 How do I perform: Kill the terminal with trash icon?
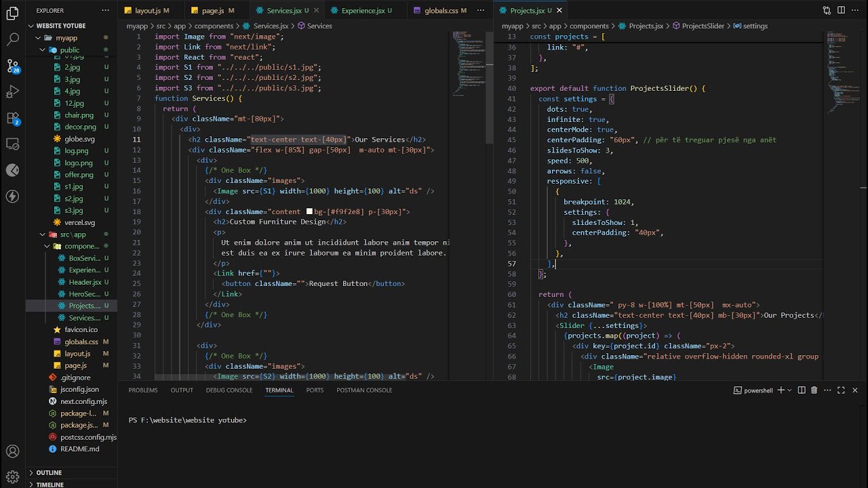(814, 390)
